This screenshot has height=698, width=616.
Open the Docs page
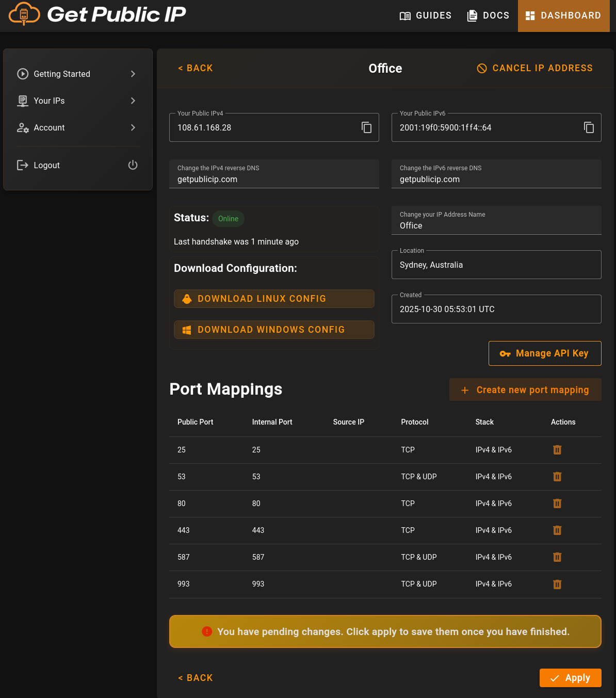click(488, 15)
